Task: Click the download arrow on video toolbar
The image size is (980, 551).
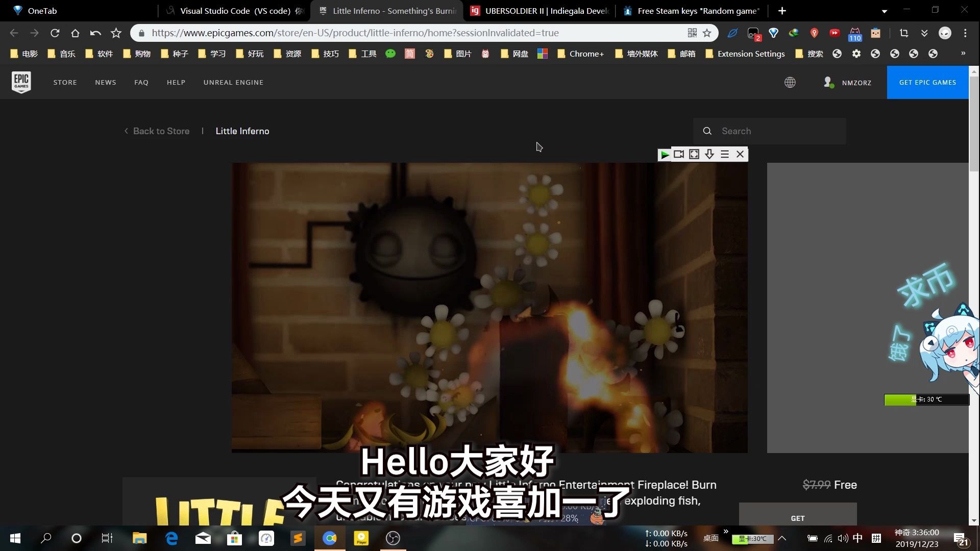Action: coord(709,154)
